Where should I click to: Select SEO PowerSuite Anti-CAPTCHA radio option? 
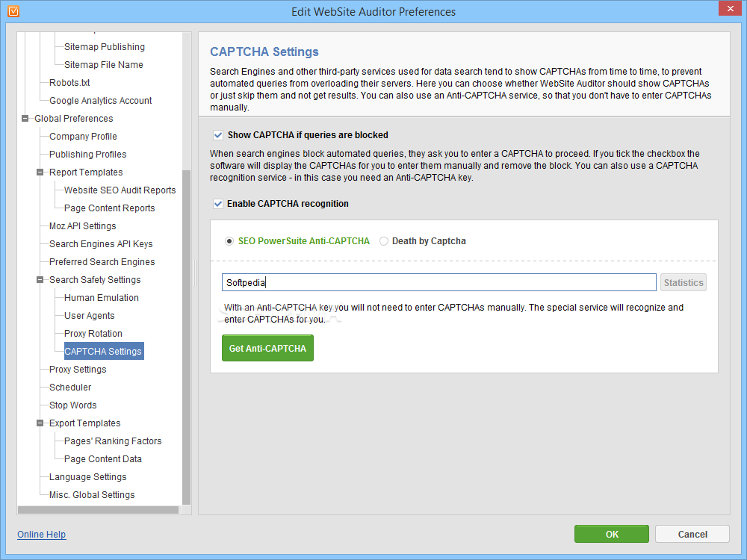click(229, 241)
